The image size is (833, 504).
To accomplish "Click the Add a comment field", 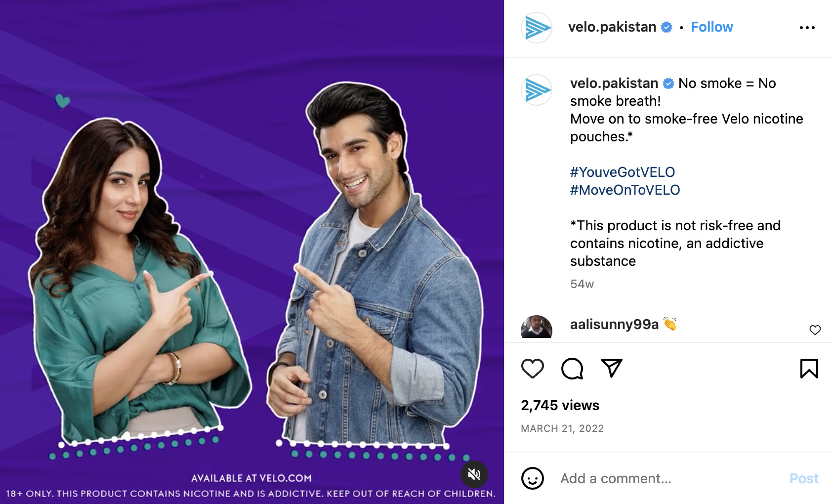I will 669,478.
